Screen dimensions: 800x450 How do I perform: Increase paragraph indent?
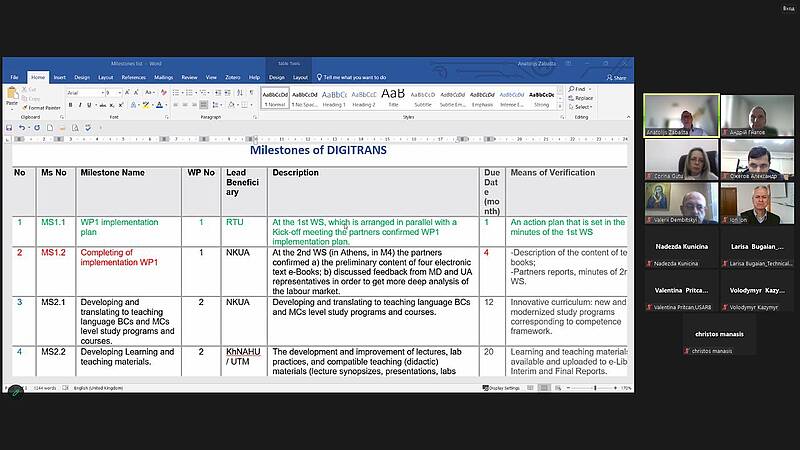click(x=227, y=92)
